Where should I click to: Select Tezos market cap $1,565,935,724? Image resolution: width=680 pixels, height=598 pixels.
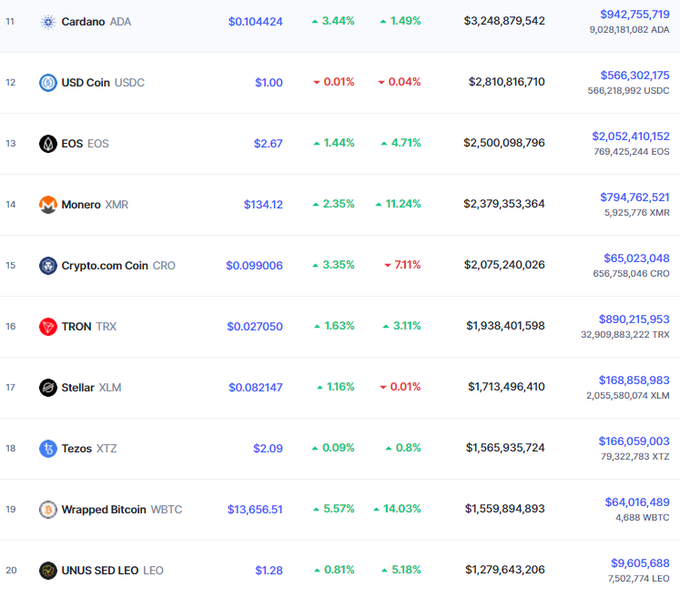pyautogui.click(x=505, y=448)
